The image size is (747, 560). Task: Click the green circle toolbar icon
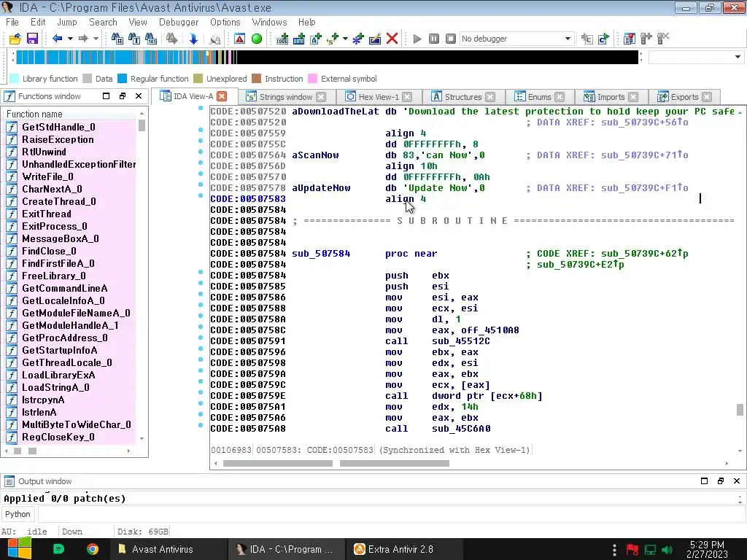point(257,39)
